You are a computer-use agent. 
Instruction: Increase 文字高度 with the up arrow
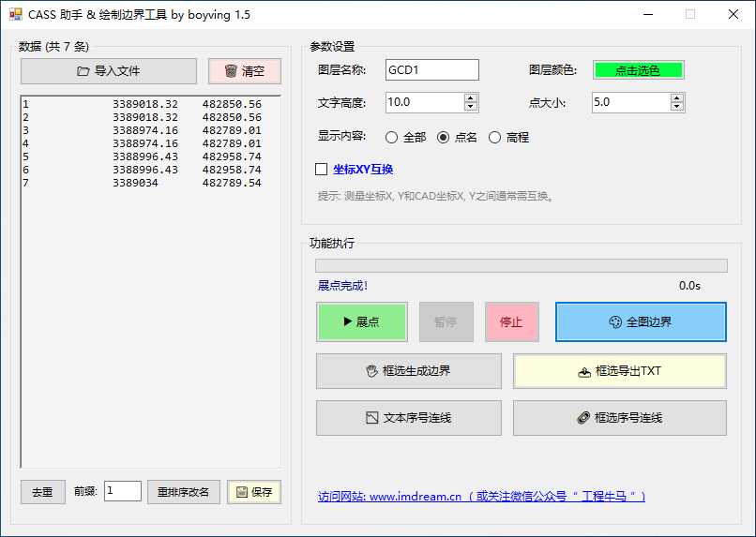click(x=471, y=97)
